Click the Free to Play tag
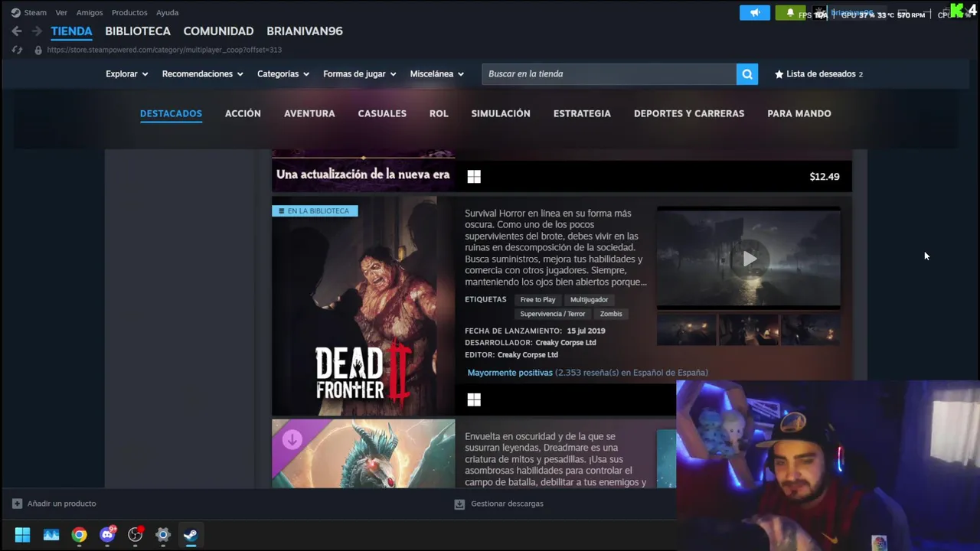 pos(537,300)
